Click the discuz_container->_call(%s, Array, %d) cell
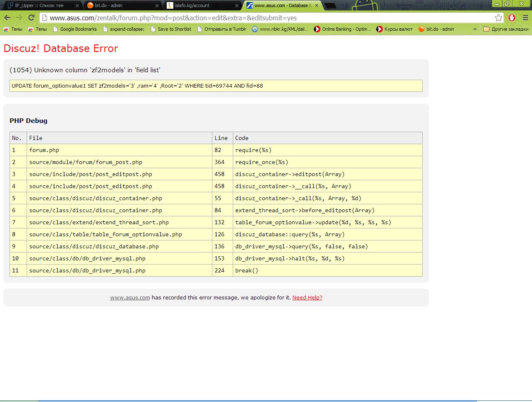This screenshot has height=402, width=532. (x=328, y=198)
